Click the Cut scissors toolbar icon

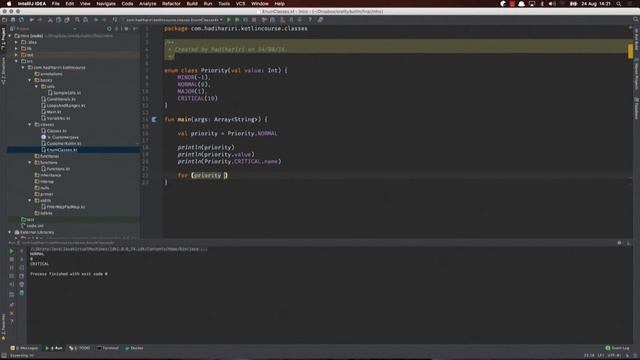[50, 20]
